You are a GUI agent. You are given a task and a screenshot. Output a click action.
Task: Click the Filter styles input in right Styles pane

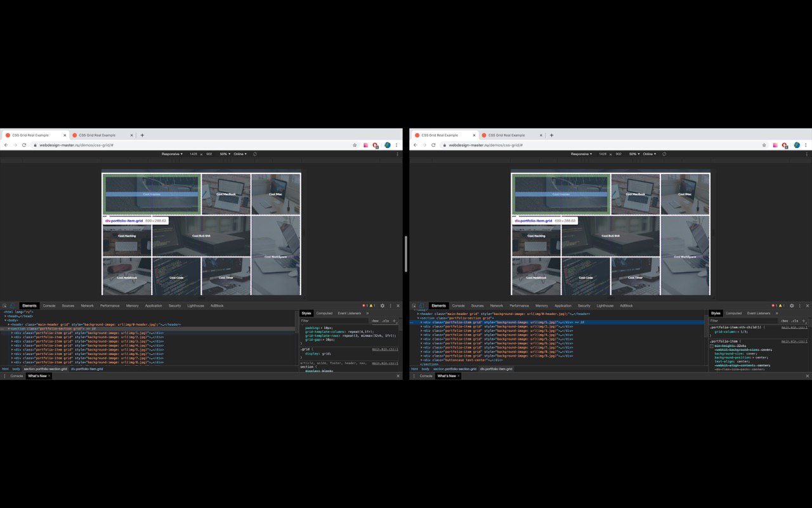743,321
